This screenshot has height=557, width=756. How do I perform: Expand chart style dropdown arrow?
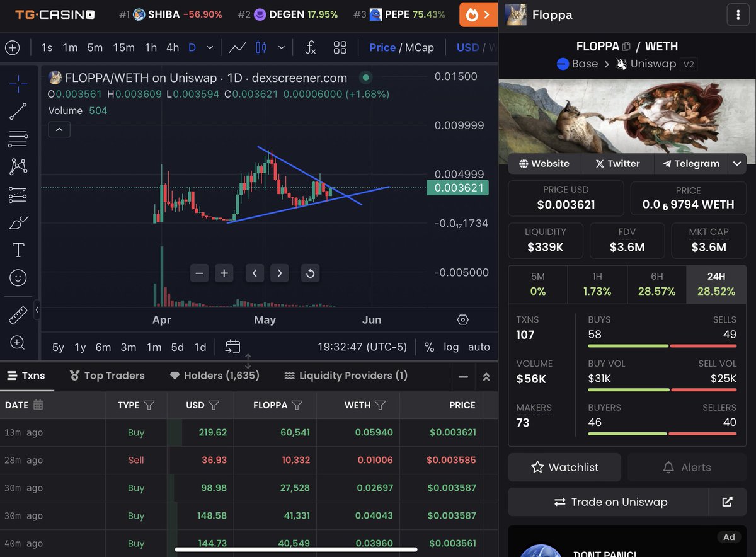click(282, 47)
